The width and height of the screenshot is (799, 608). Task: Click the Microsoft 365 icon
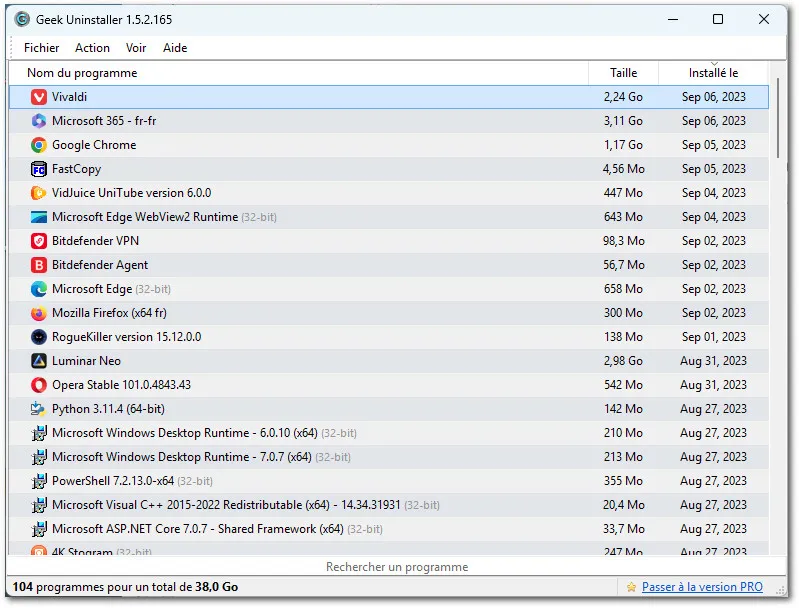coord(39,121)
